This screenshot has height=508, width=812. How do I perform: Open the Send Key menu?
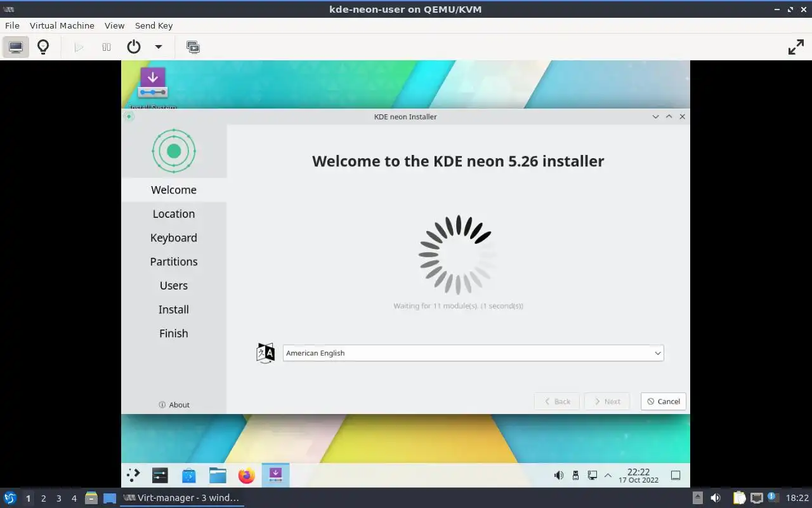click(154, 25)
